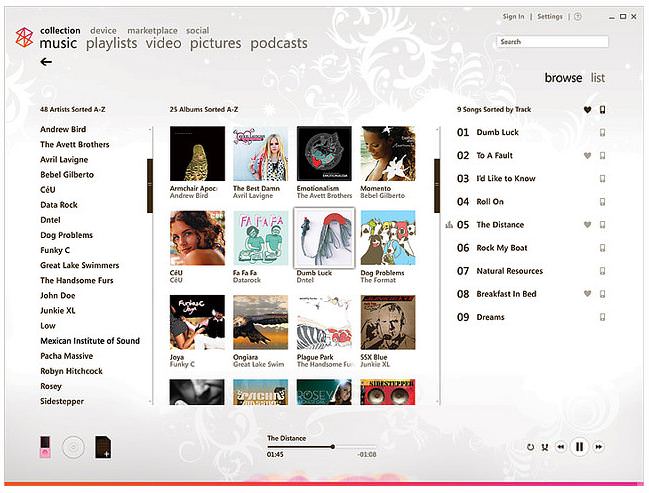The width and height of the screenshot is (649, 493).
Task: Open the podcasts section
Action: 279,43
